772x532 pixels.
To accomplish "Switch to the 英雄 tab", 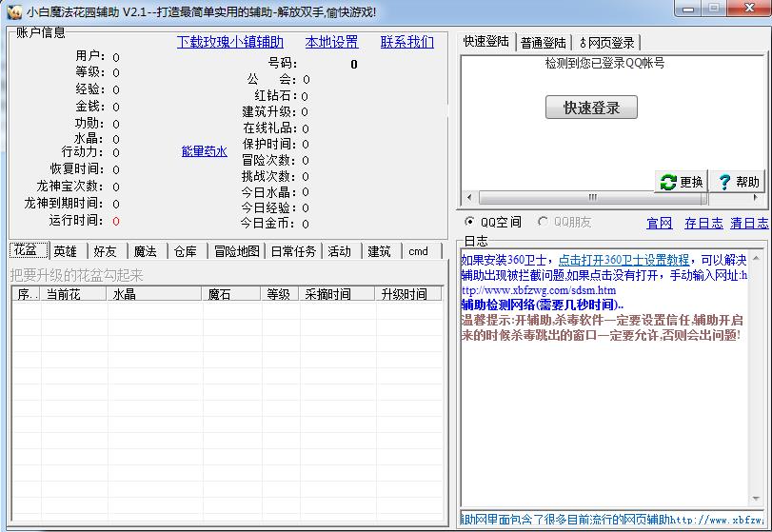I will click(x=65, y=251).
